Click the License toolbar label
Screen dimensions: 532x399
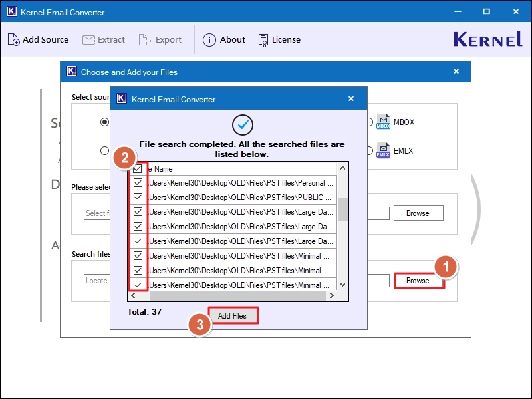tap(286, 40)
